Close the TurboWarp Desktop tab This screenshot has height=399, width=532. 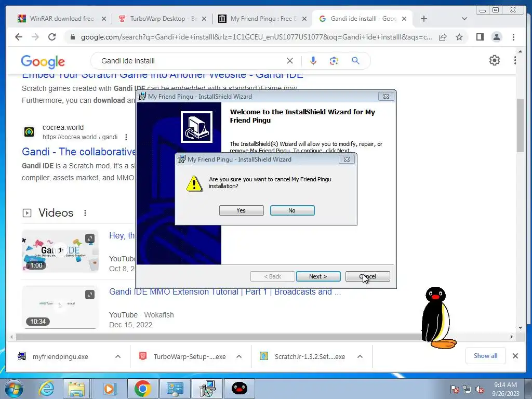pos(204,19)
